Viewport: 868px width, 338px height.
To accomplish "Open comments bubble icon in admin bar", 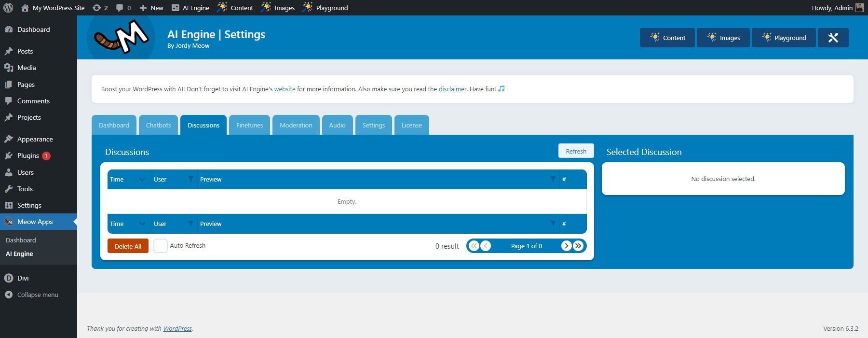I will point(123,8).
